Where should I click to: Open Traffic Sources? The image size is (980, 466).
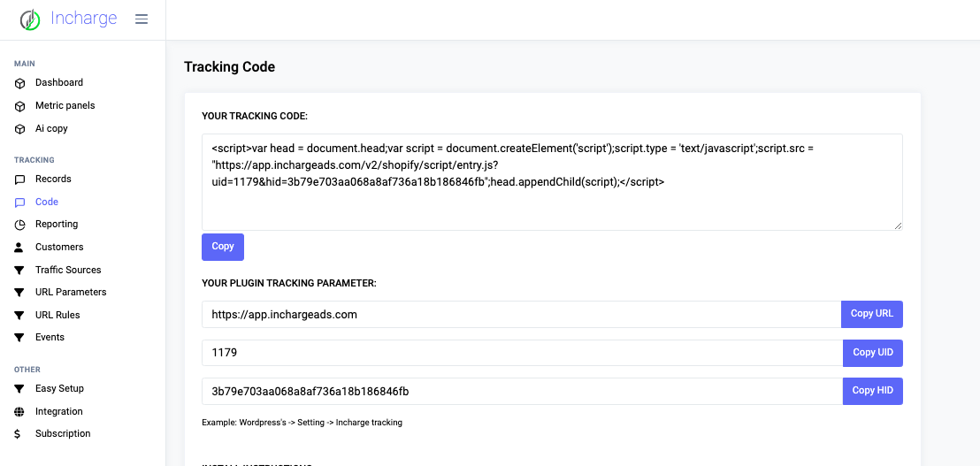(68, 270)
